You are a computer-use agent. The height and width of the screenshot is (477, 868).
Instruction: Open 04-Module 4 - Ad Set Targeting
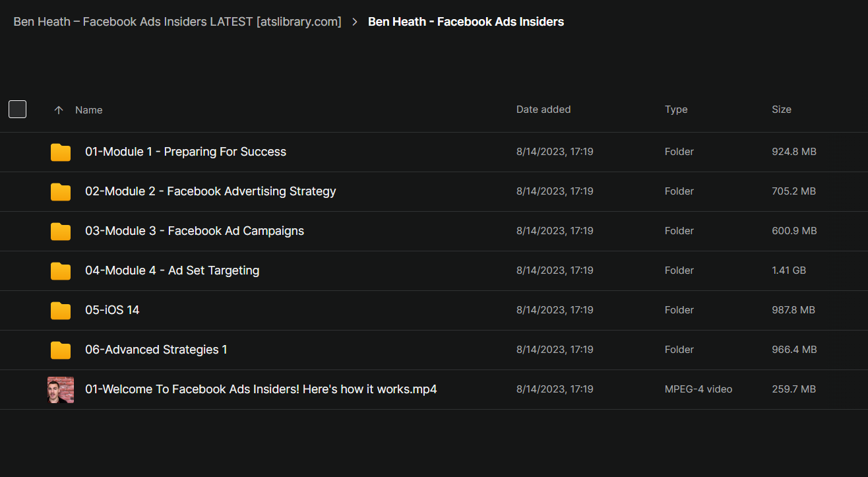tap(172, 270)
